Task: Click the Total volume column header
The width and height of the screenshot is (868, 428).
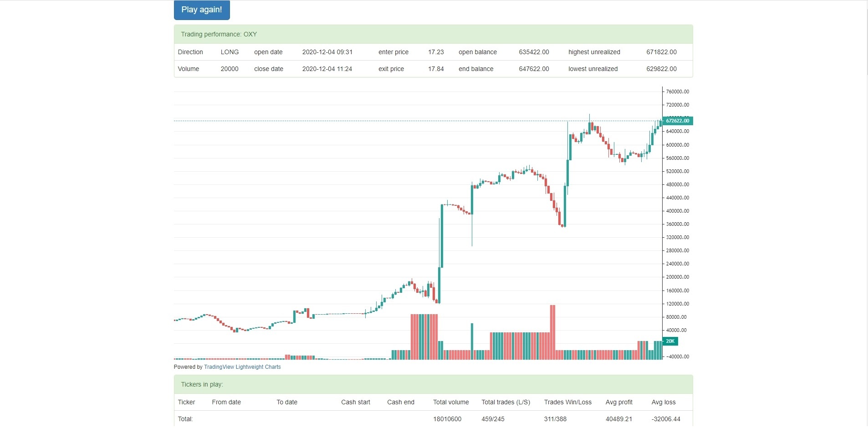Action: tap(451, 402)
